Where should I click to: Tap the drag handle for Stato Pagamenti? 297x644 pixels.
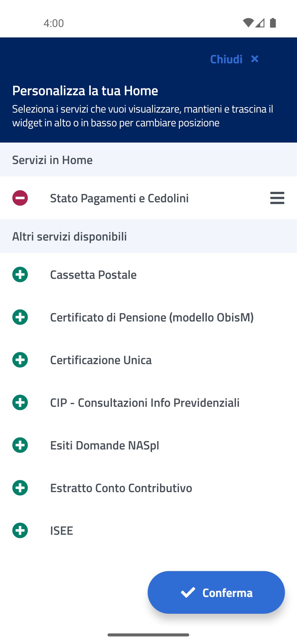pyautogui.click(x=277, y=198)
